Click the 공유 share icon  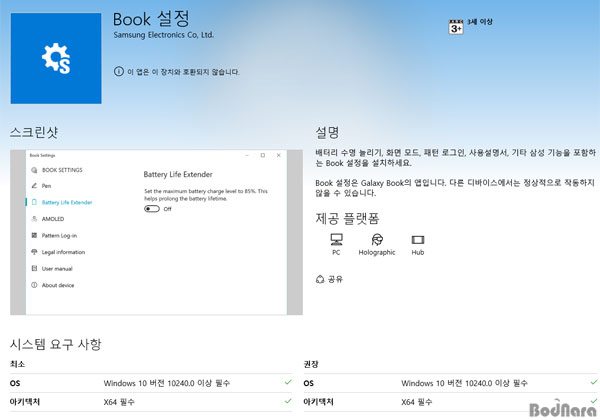tap(320, 279)
